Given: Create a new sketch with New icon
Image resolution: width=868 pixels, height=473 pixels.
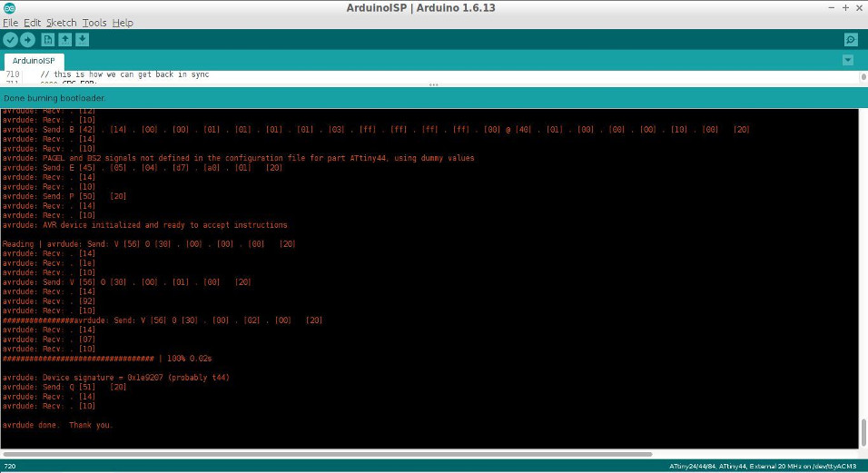Looking at the screenshot, I should click(47, 40).
